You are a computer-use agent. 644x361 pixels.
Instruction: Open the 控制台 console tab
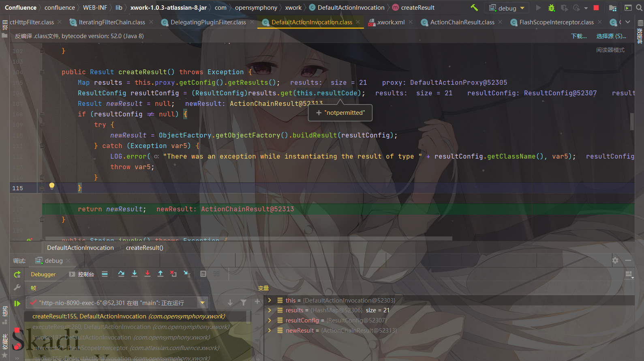point(81,274)
